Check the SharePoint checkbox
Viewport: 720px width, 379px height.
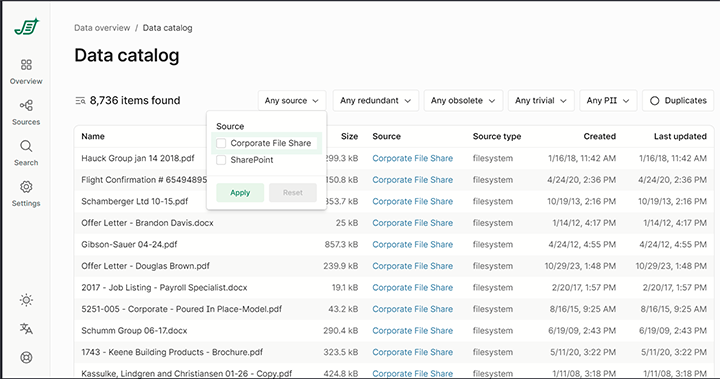[221, 160]
